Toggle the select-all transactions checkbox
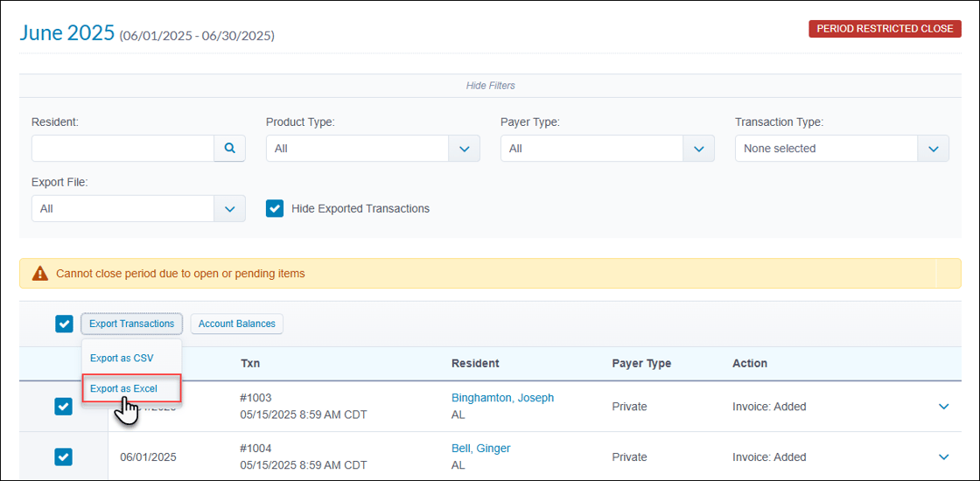Screen dimensions: 980x481 pos(65,324)
